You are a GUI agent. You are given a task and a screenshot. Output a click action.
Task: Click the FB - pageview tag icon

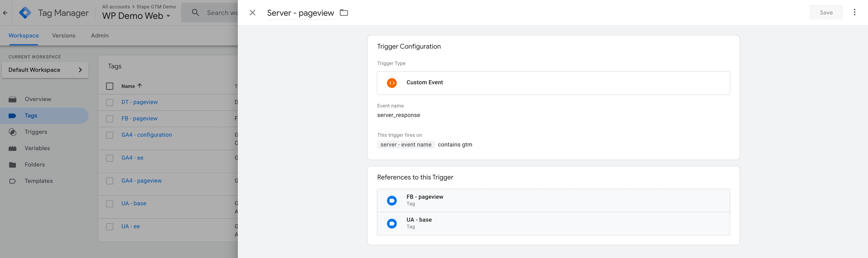392,201
